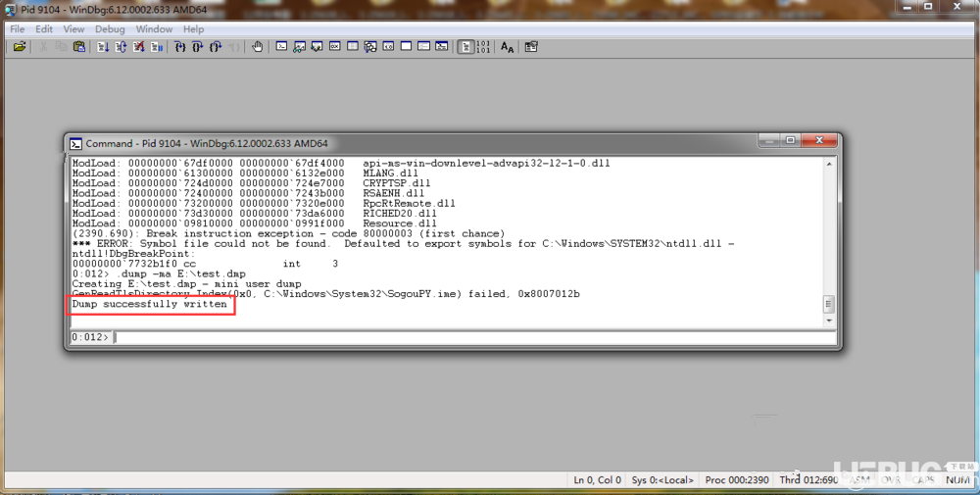The height and width of the screenshot is (495, 980).
Task: Open the Watch window toolbar icon
Action: pos(299,47)
